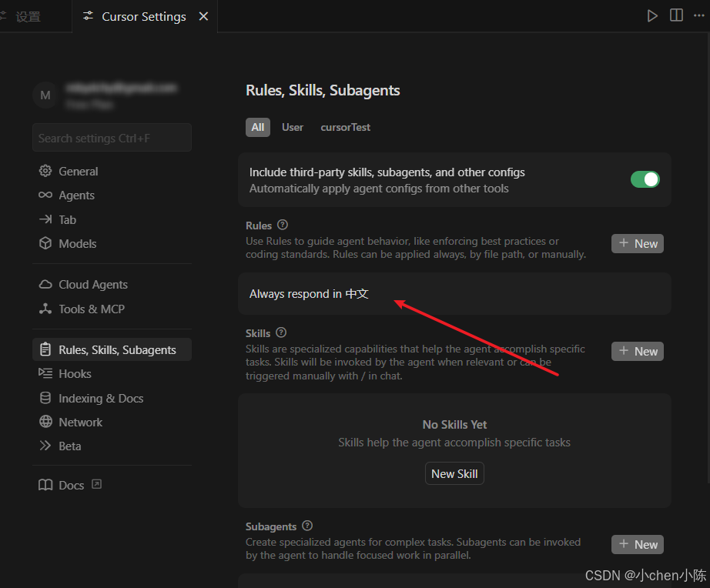The width and height of the screenshot is (710, 588).
Task: Select the Cursor Settings editor tab
Action: [x=144, y=17]
